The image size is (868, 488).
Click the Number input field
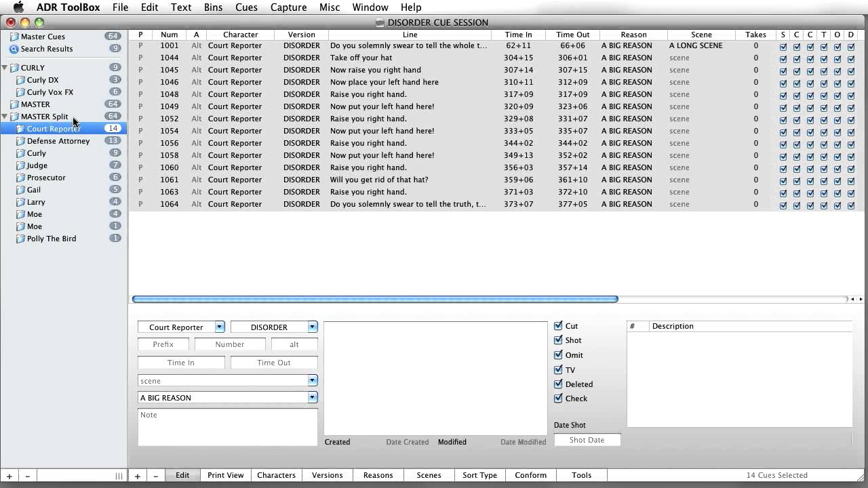(230, 344)
